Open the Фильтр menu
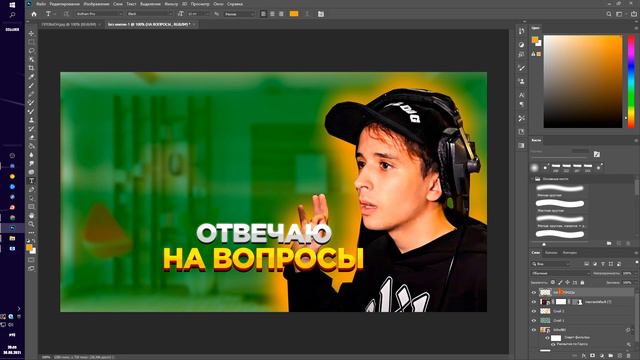This screenshot has height=360, width=640. coord(171,4)
